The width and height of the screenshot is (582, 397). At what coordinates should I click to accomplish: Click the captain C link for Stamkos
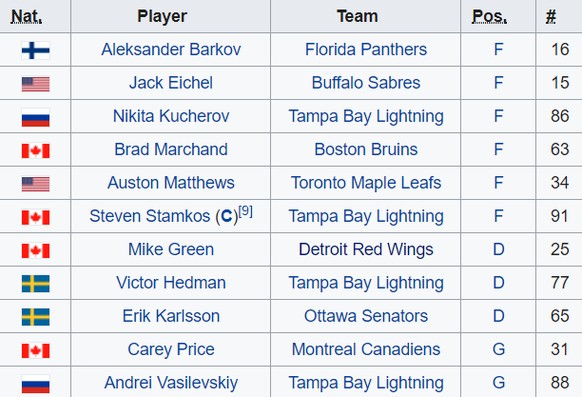tap(227, 216)
